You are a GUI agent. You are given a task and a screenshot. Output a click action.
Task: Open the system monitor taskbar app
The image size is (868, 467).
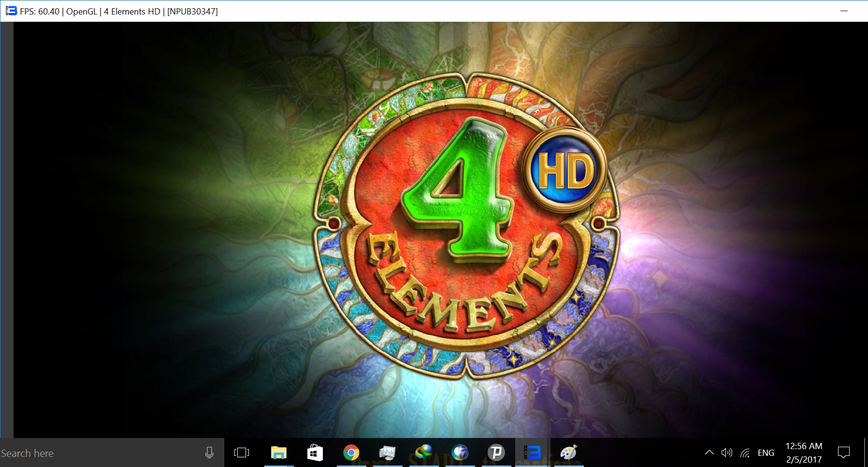pyautogui.click(x=388, y=453)
